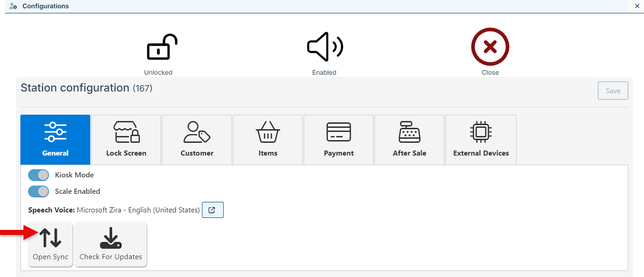Open Sync with the up-down arrows icon
The height and width of the screenshot is (277, 644).
51,244
